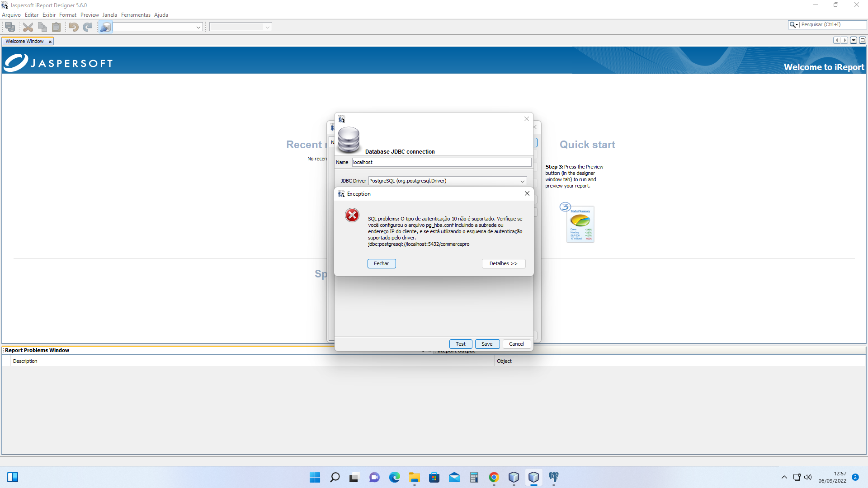The height and width of the screenshot is (488, 868).
Task: Click the Paste clipboard toolbar icon
Action: pos(57,27)
